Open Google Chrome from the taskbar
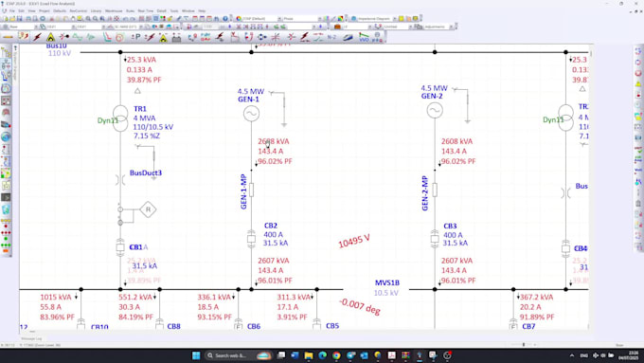 336,355
